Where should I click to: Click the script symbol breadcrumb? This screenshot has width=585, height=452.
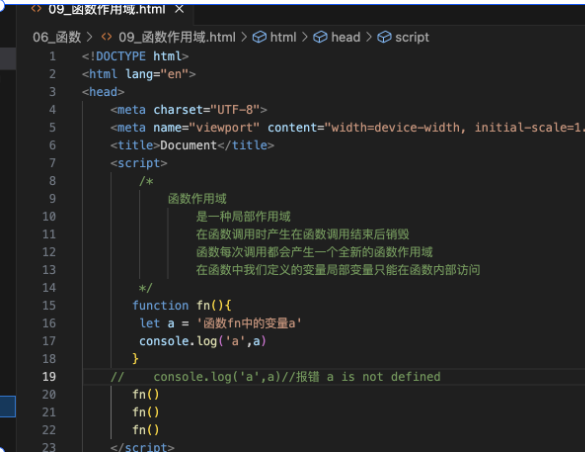(x=412, y=37)
